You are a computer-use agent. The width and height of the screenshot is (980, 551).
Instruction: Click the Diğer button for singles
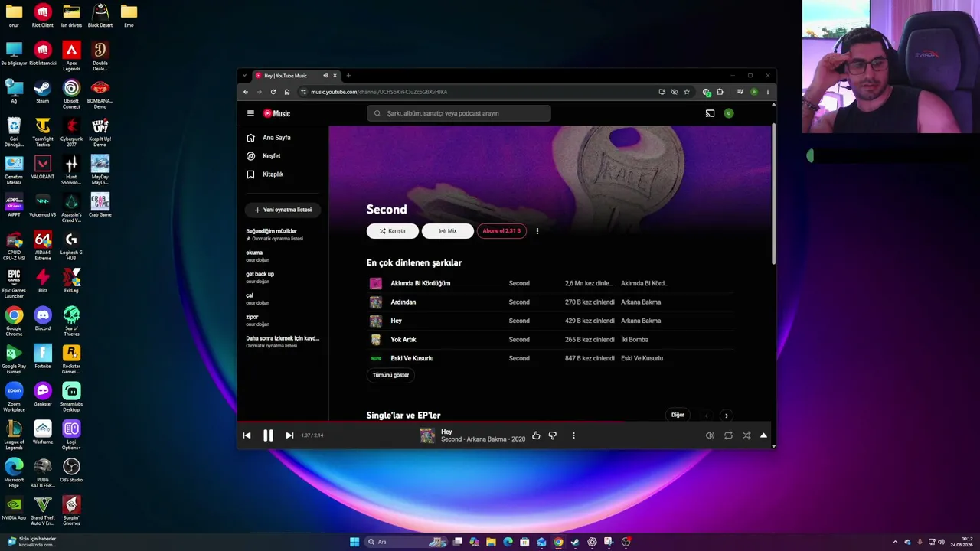click(678, 416)
